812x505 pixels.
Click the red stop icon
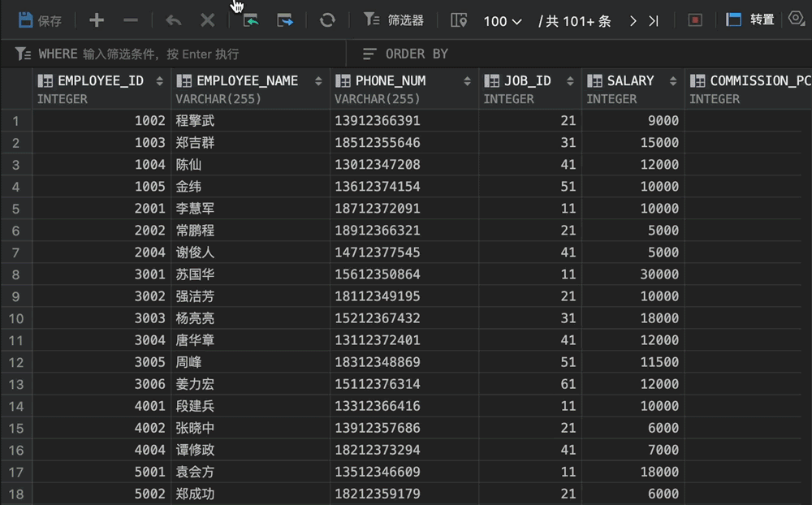coord(695,20)
